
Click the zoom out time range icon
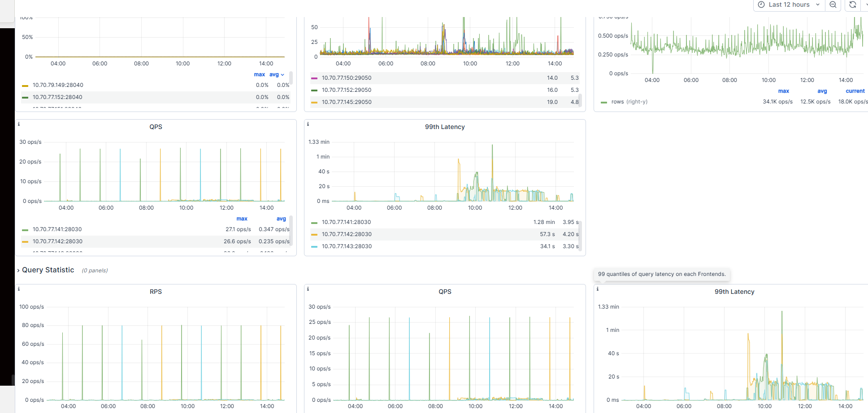coord(833,5)
